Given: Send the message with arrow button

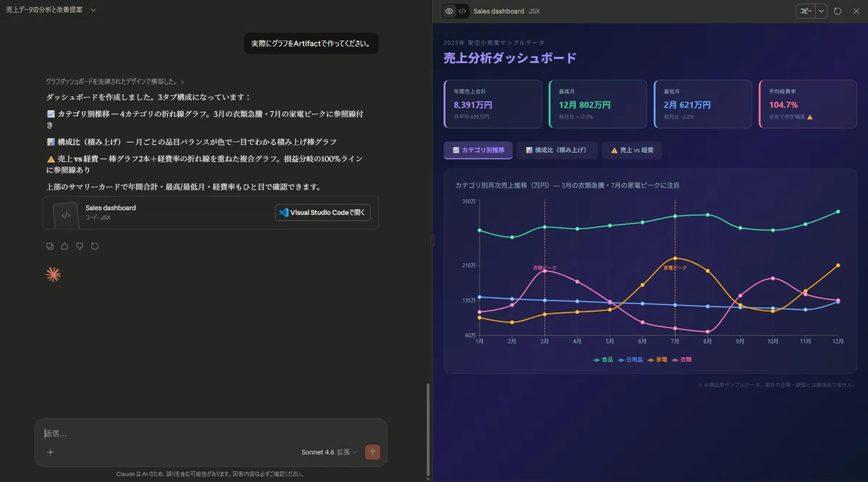Looking at the screenshot, I should (373, 452).
